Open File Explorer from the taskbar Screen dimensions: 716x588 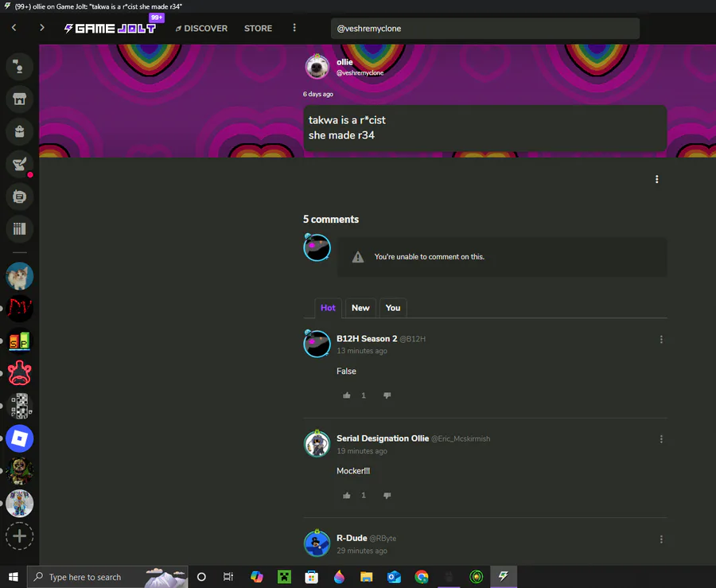[366, 577]
